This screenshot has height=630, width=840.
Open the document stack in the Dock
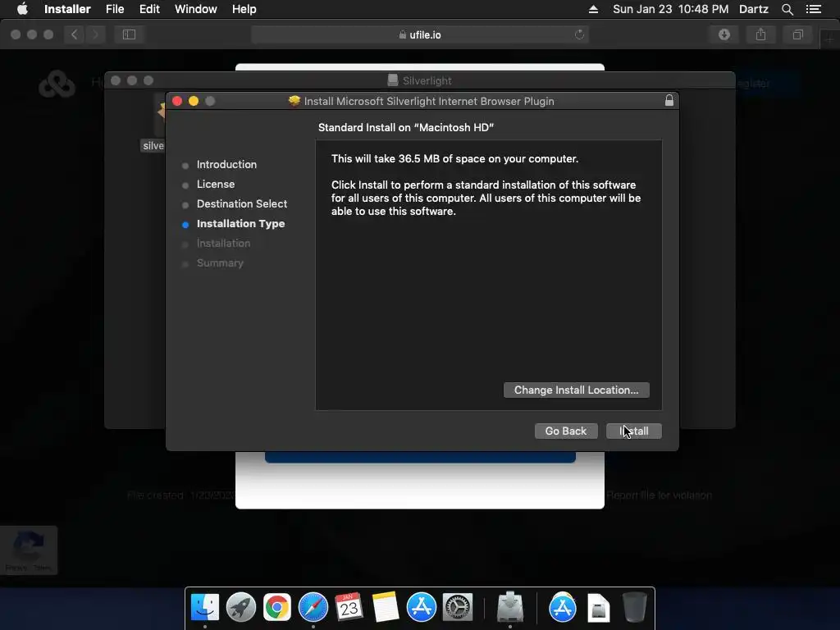tap(598, 608)
